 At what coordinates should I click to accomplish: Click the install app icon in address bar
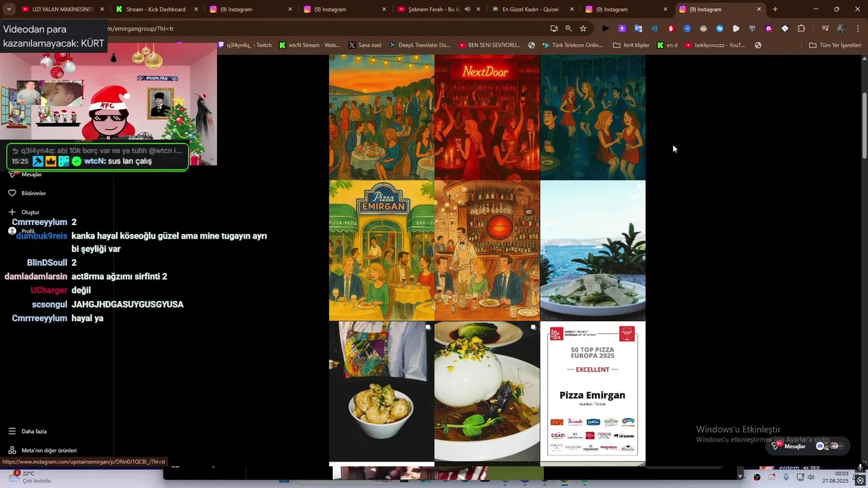click(x=554, y=28)
